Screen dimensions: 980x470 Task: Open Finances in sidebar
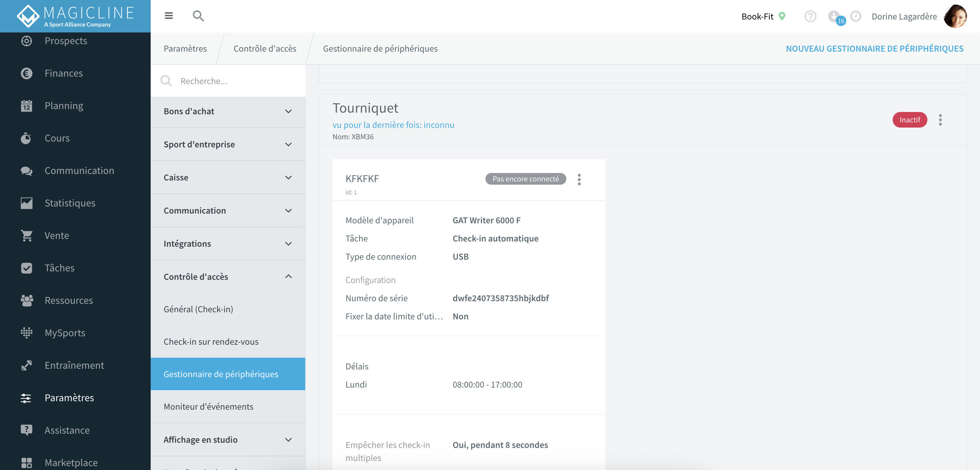click(64, 73)
